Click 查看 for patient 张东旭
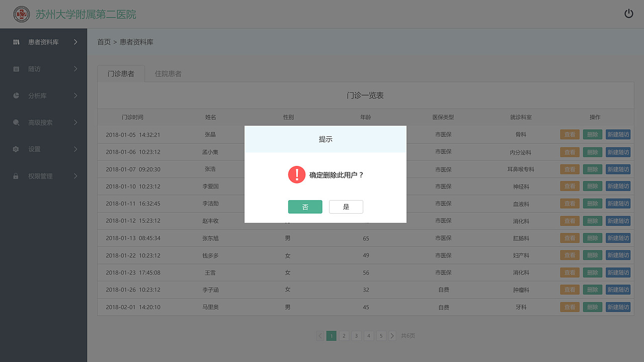This screenshot has height=362, width=644. click(x=570, y=238)
